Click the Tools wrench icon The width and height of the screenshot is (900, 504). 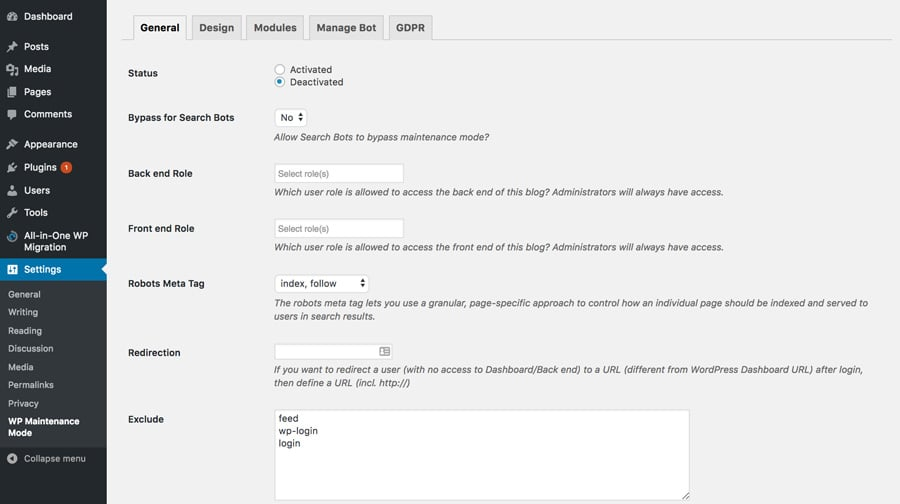click(x=12, y=212)
